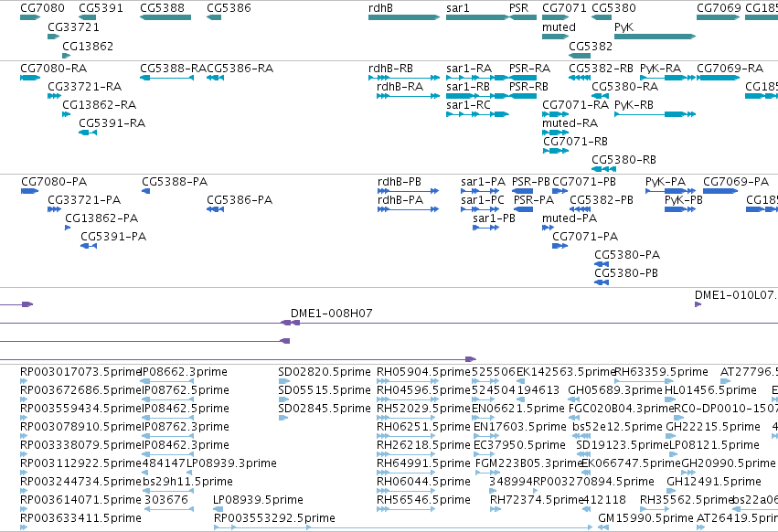Click protein sar1-PC

pos(483,200)
